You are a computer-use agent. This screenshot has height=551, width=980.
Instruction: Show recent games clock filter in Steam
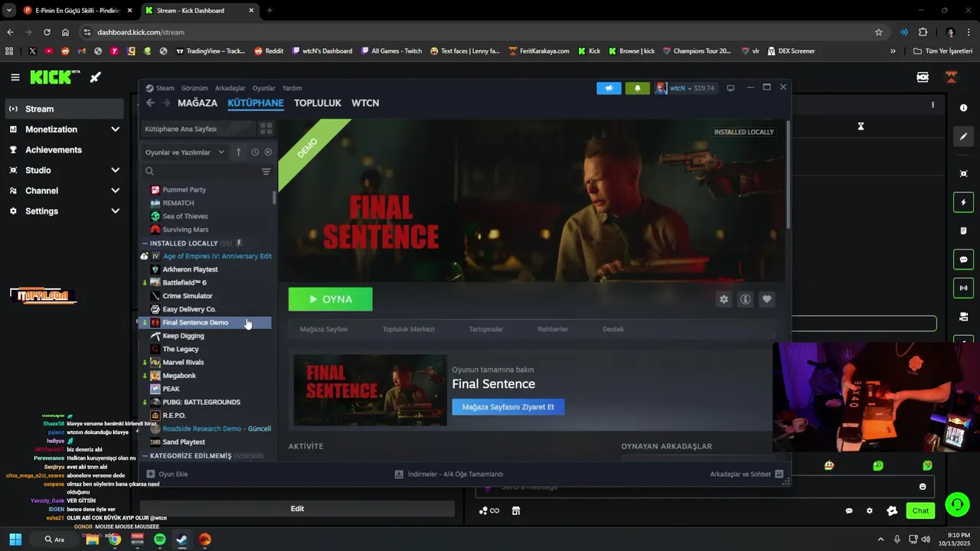coord(255,152)
